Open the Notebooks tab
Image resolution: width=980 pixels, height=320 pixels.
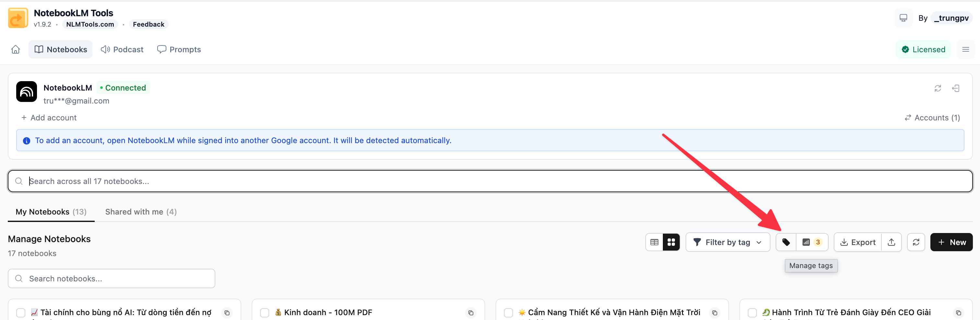(61, 50)
